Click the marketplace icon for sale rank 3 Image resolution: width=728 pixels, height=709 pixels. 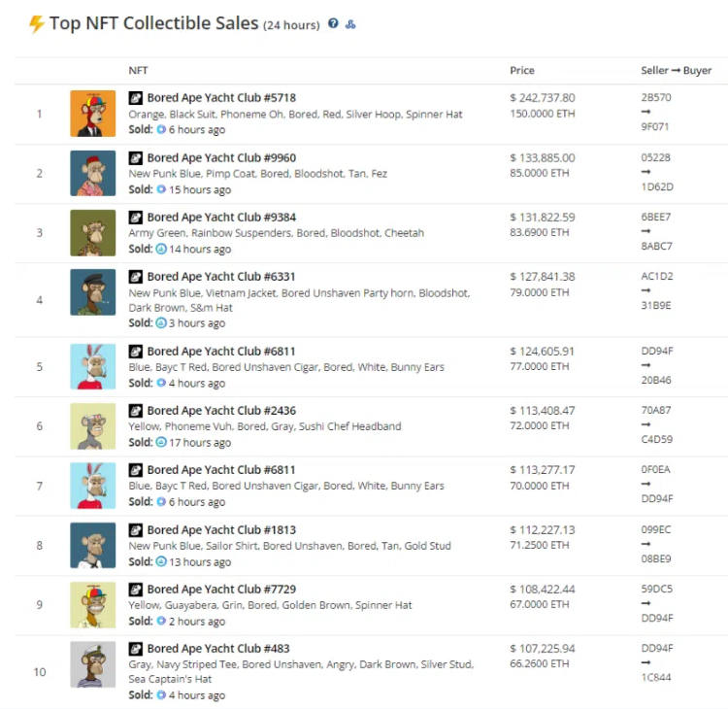point(160,249)
